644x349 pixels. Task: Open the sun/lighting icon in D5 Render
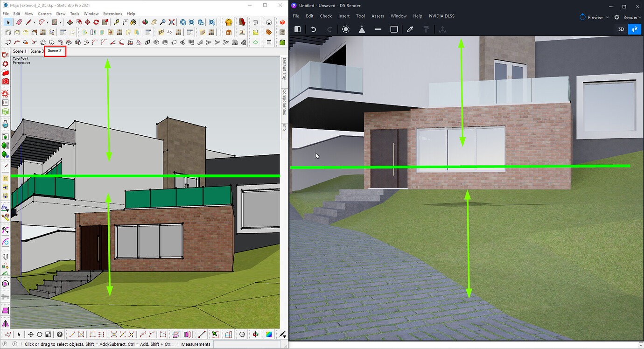346,29
